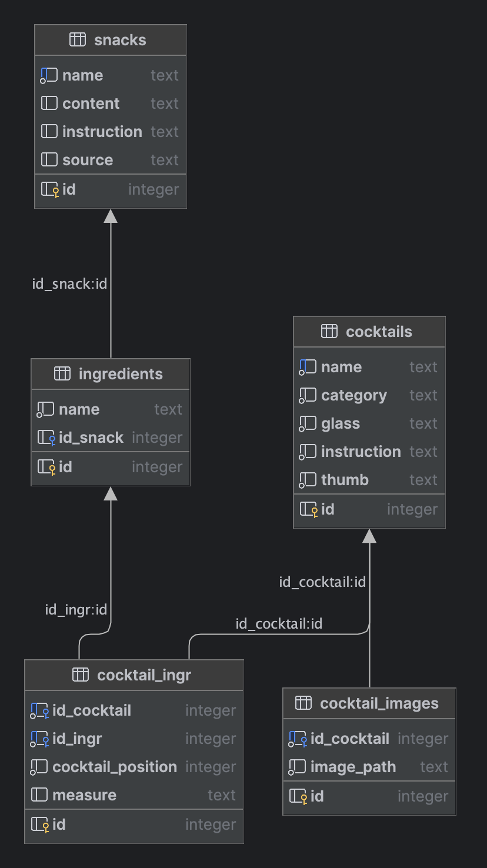This screenshot has height=868, width=487.
Task: Select the category column name in cocktails
Action: pyautogui.click(x=354, y=396)
